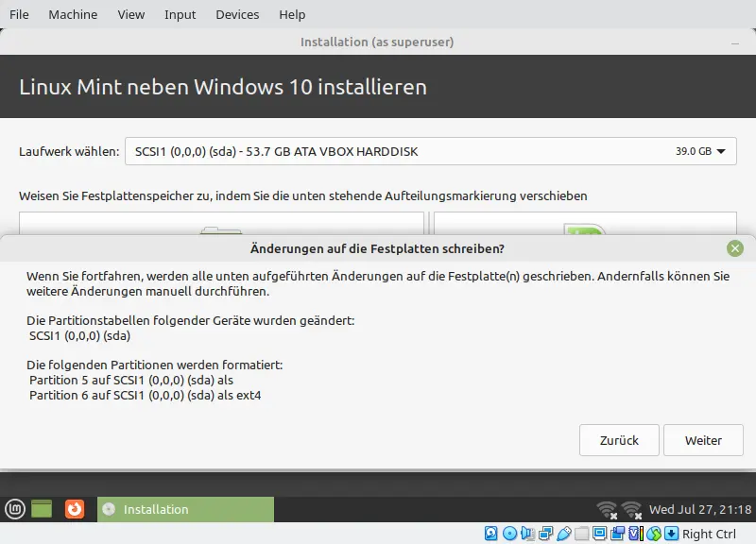Click 'Partition 5 auf SCSI1 (0,0,0) (sda) als'
This screenshot has height=544, width=756.
tap(131, 380)
